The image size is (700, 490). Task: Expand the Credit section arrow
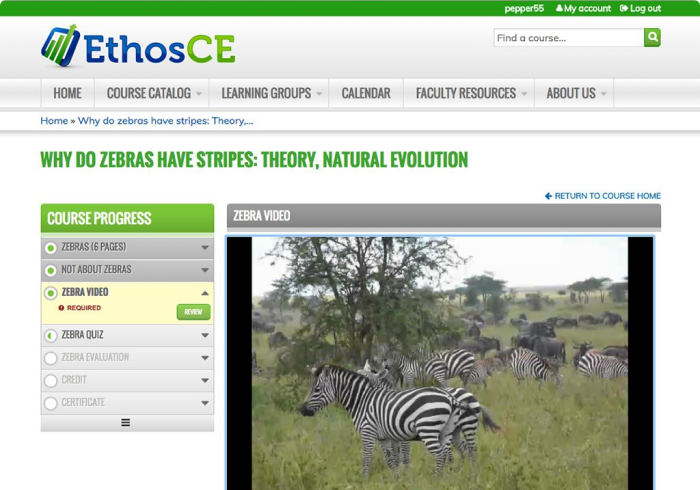pyautogui.click(x=205, y=381)
